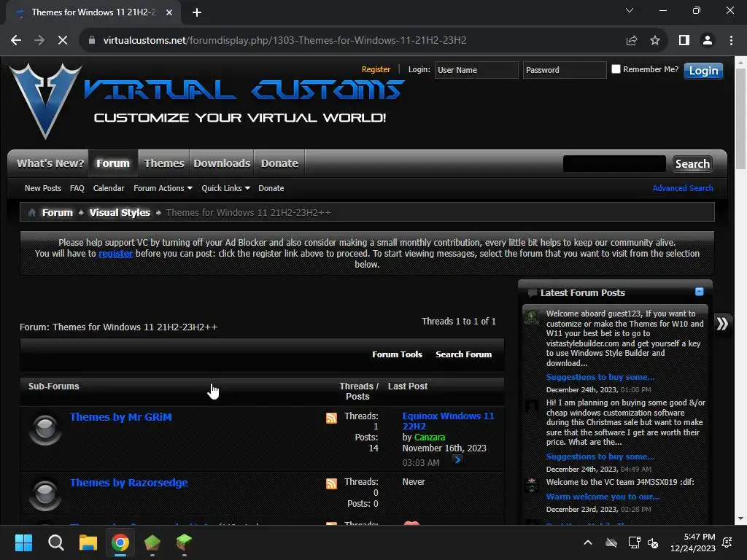Open Windows taskbar search
The width and height of the screenshot is (747, 560).
[55, 542]
